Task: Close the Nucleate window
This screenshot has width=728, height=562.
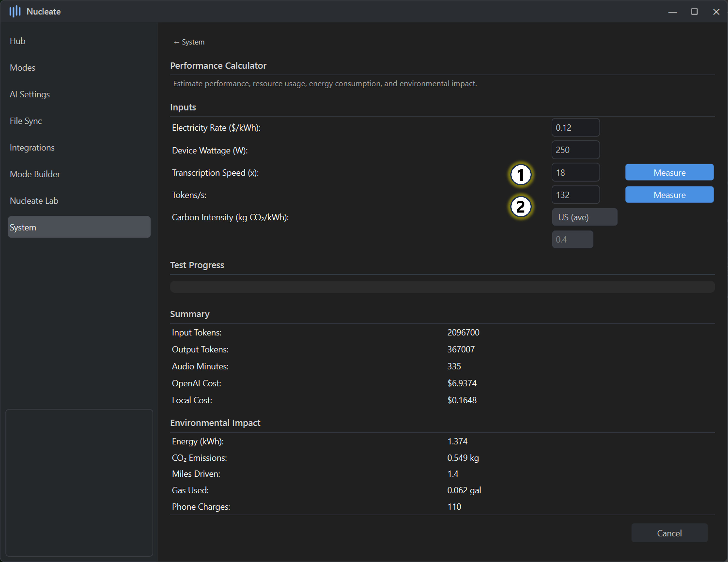Action: (x=716, y=12)
